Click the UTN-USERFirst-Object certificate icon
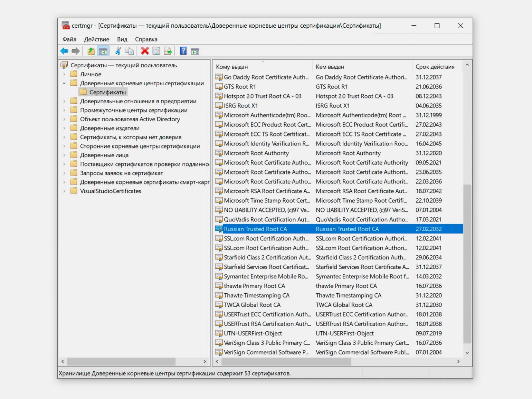 219,333
